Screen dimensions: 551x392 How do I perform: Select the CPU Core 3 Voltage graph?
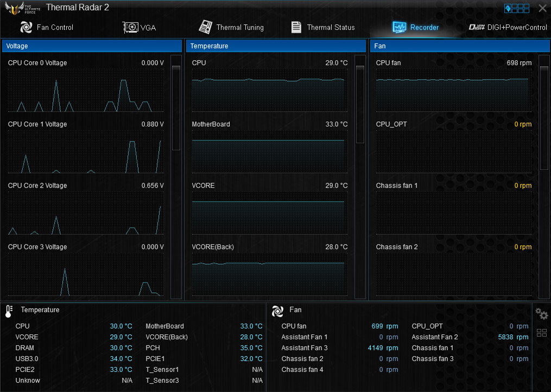(x=86, y=274)
